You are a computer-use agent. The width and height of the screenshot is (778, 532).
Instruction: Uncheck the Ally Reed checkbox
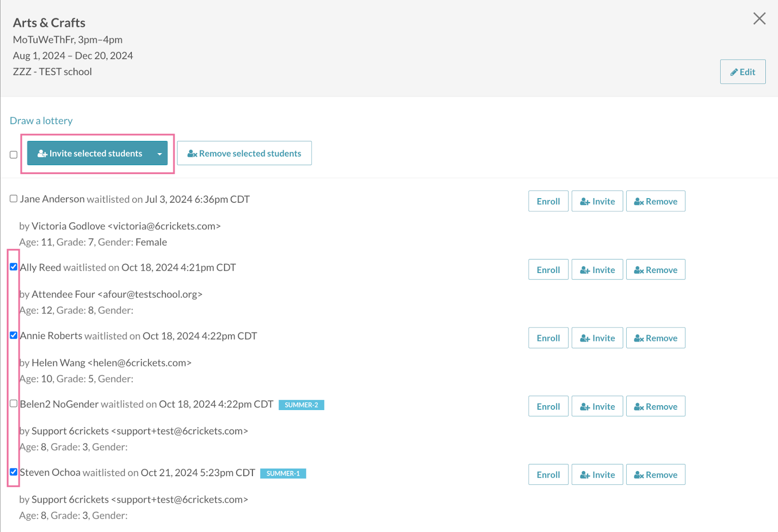point(14,267)
